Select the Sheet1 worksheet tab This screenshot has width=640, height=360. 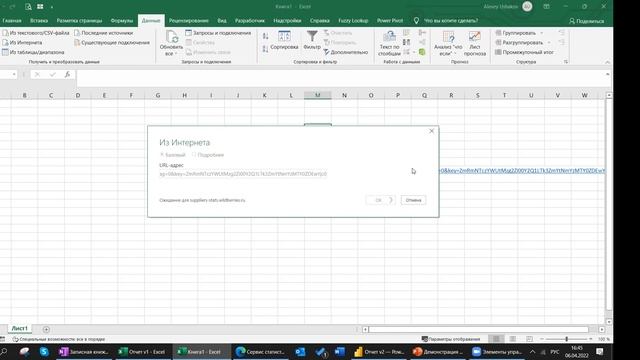(x=19, y=329)
